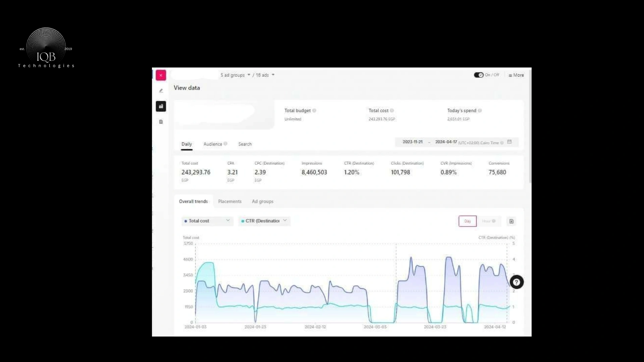The width and height of the screenshot is (644, 362).
Task: Expand the CTR Destination metric dropdown
Action: pos(285,220)
